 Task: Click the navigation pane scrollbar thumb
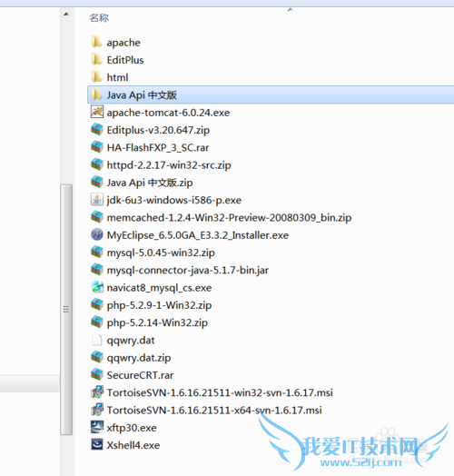(66, 310)
